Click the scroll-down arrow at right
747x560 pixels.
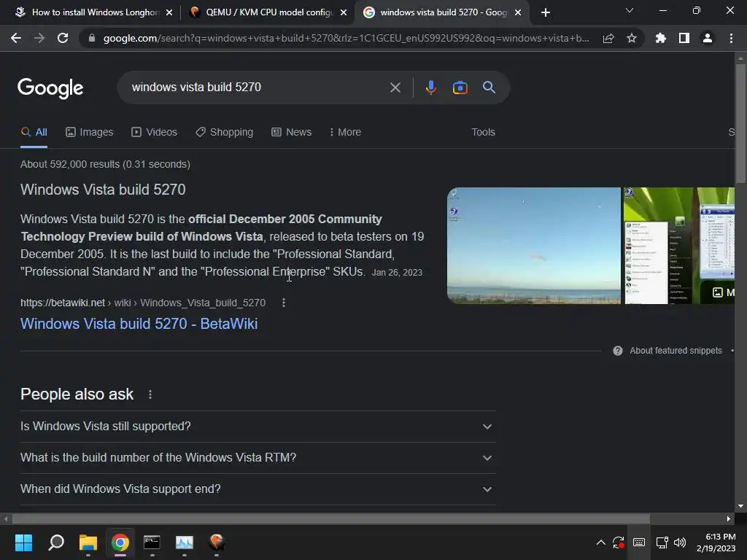(x=740, y=506)
